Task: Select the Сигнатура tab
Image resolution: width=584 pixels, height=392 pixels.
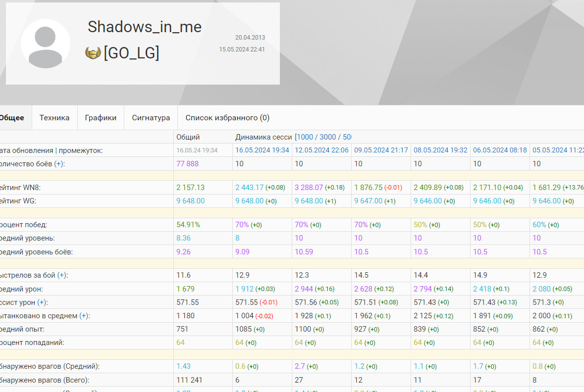Action: (x=151, y=118)
